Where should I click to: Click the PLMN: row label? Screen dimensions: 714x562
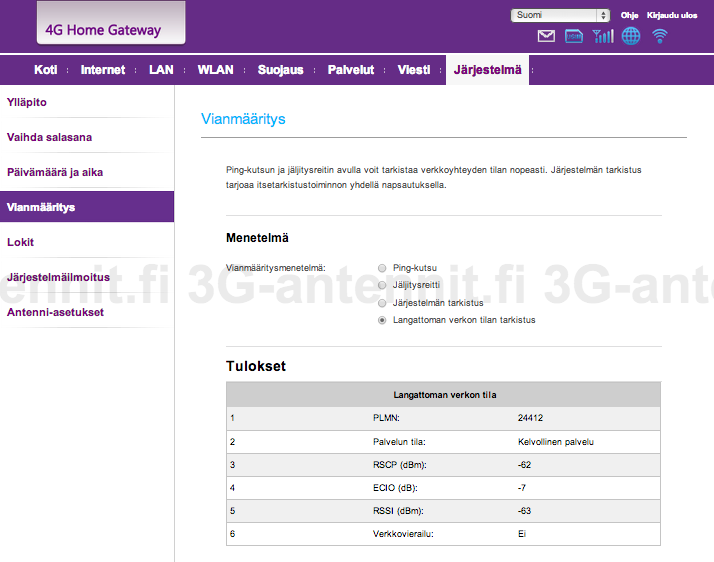tap(386, 418)
